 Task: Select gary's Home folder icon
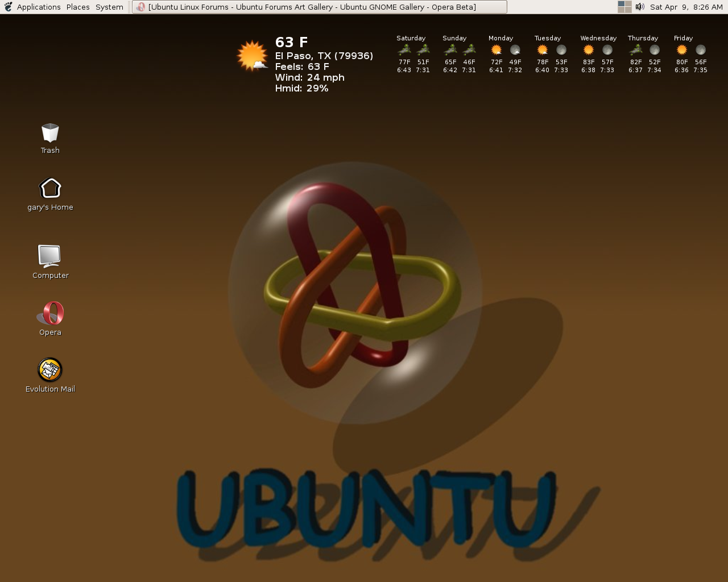click(x=50, y=194)
